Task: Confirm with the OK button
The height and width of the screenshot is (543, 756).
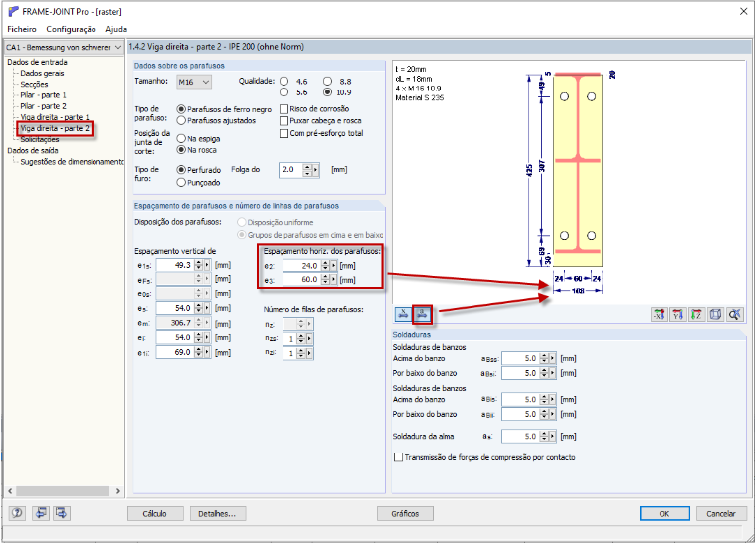Action: pos(664,513)
